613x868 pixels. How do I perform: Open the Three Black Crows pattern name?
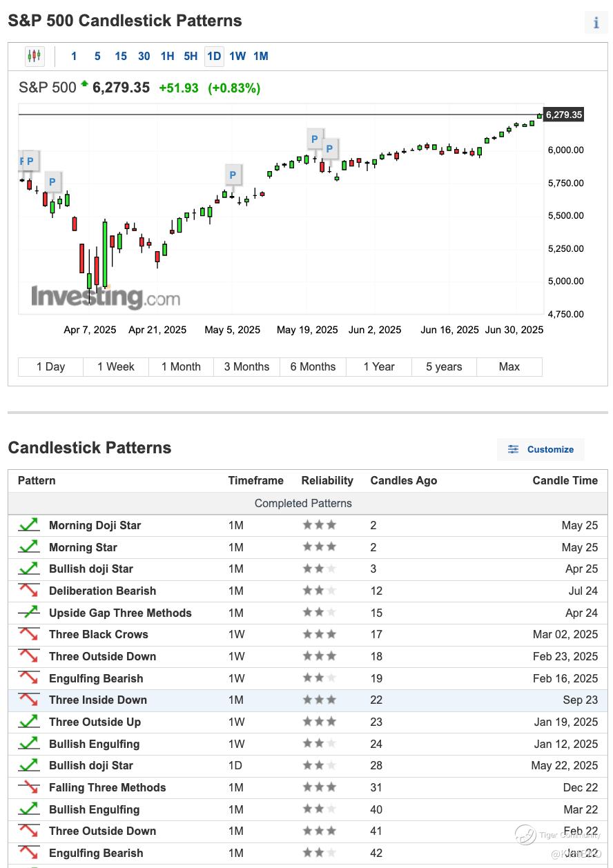tap(99, 634)
